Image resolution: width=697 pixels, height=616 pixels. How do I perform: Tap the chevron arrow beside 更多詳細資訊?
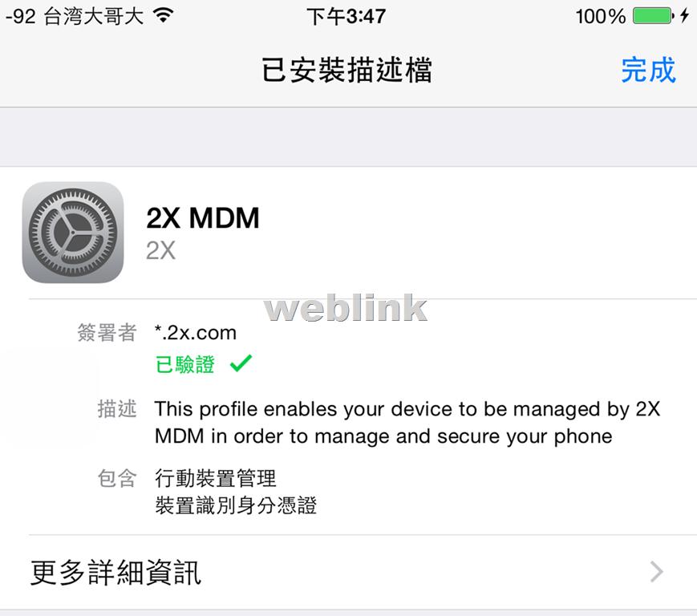[657, 572]
